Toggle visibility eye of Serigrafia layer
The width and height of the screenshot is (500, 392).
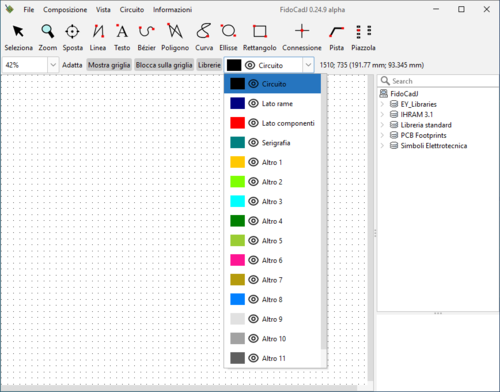click(253, 143)
